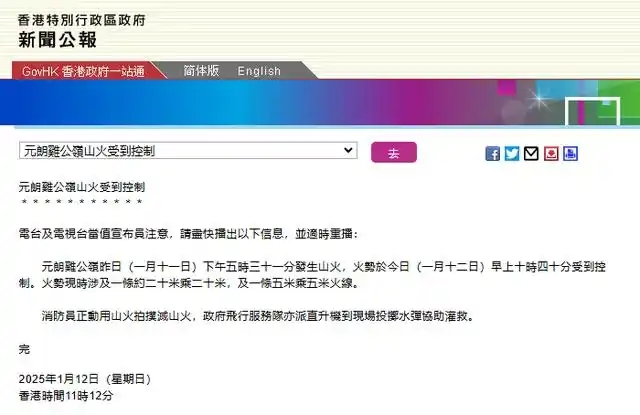Click the time stamp 香港時間11時12分
The image size is (640, 415).
pos(66,395)
